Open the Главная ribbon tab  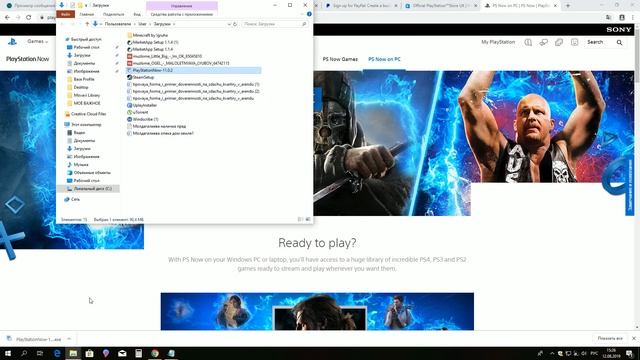(x=87, y=14)
